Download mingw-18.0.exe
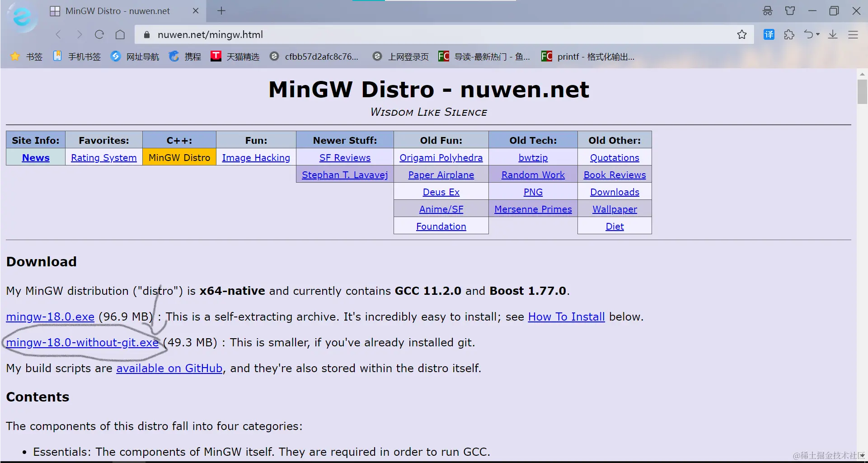Image resolution: width=868 pixels, height=463 pixels. coord(50,317)
